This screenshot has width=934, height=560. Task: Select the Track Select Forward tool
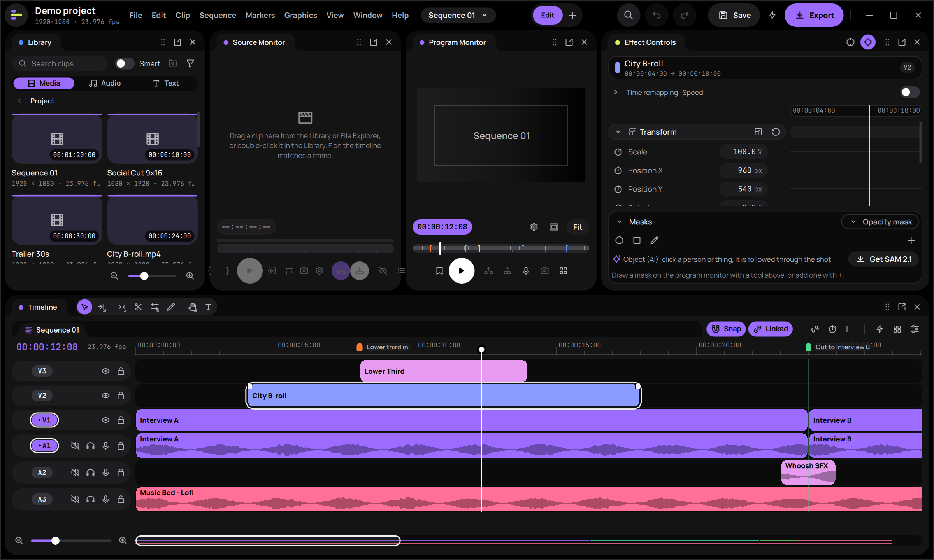coord(102,307)
